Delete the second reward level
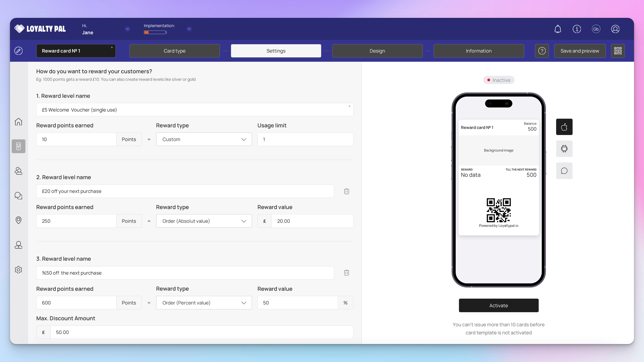The width and height of the screenshot is (644, 362). [x=346, y=191]
